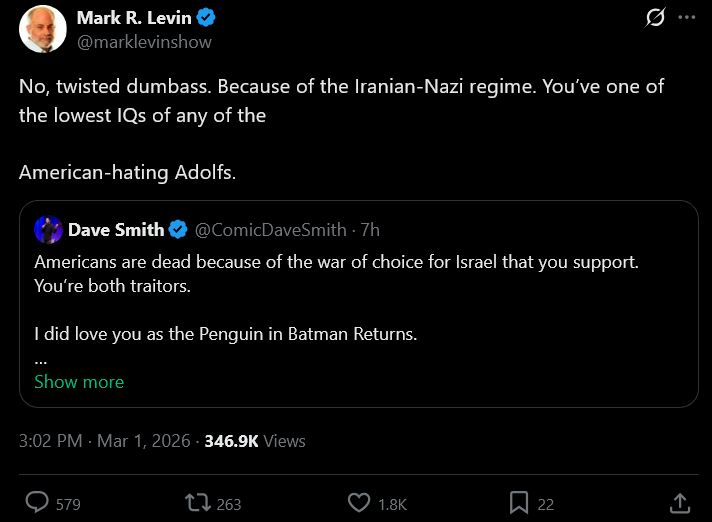Expand quoted post with Show more
The height and width of the screenshot is (522, 712).
(79, 382)
